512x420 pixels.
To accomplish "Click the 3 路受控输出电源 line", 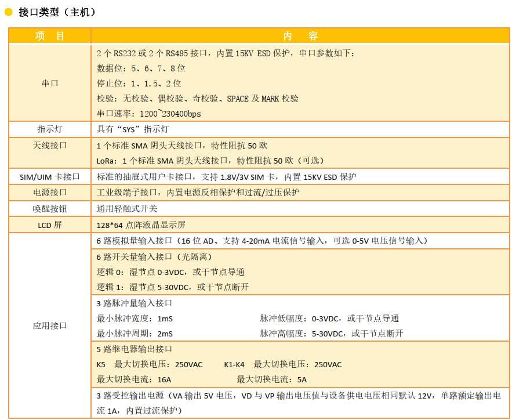I will [299, 396].
